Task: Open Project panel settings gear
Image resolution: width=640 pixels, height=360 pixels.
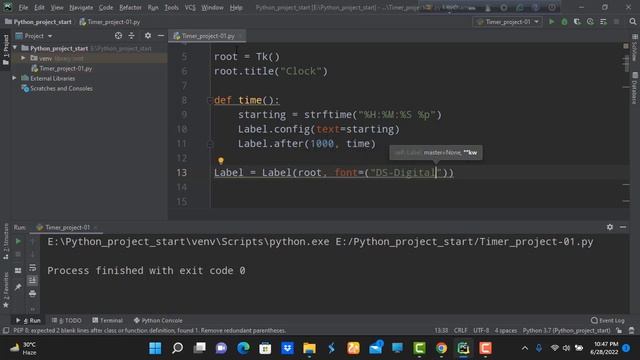Action: tap(148, 36)
